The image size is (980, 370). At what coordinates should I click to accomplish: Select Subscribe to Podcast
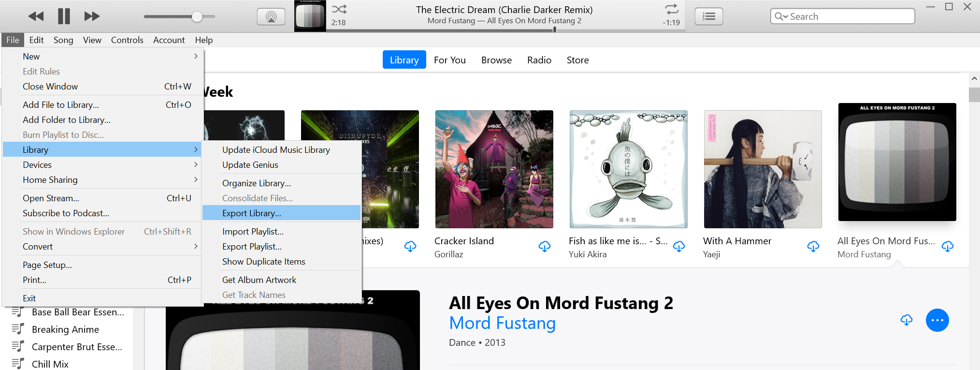tap(103, 213)
